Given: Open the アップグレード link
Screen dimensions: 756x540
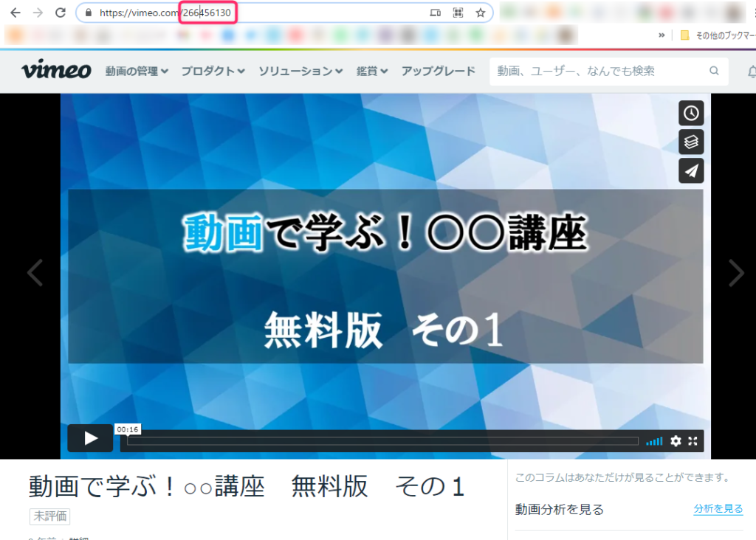Looking at the screenshot, I should (x=438, y=72).
